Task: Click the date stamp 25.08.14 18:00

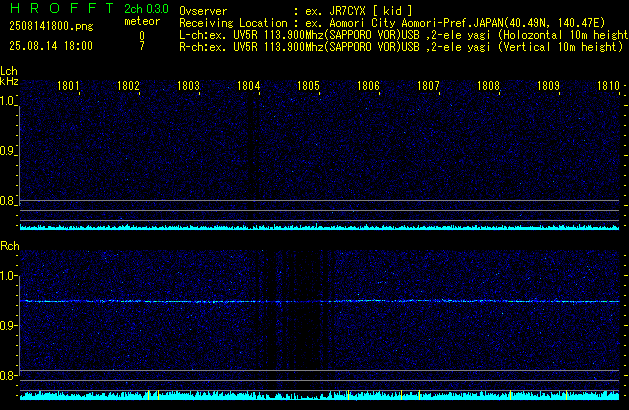Action: (51, 46)
